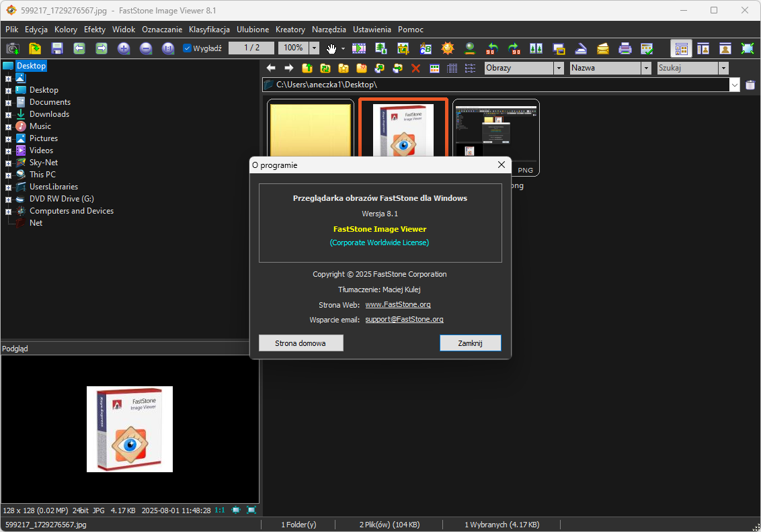Open the hand tool dropdown arrow
This screenshot has height=532, width=761.
pos(343,48)
